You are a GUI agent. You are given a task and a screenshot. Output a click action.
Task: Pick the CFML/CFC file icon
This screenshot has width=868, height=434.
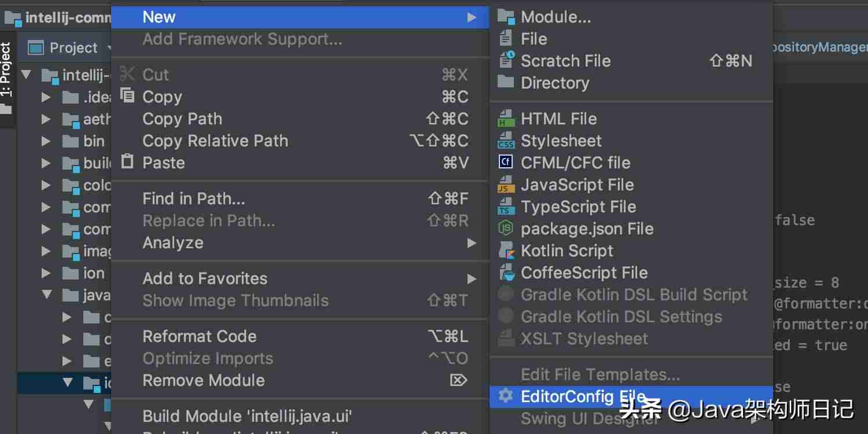pos(506,163)
